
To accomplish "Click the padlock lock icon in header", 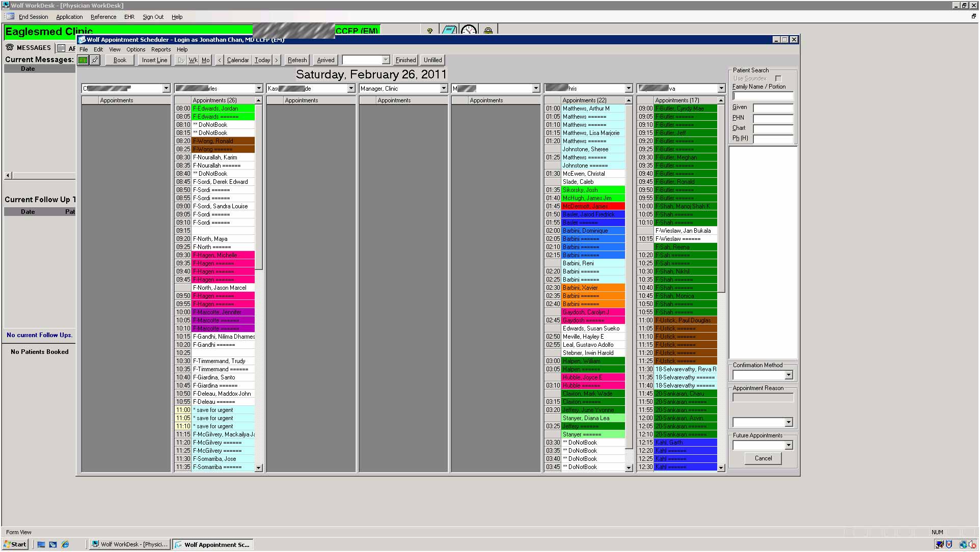I will pos(488,31).
